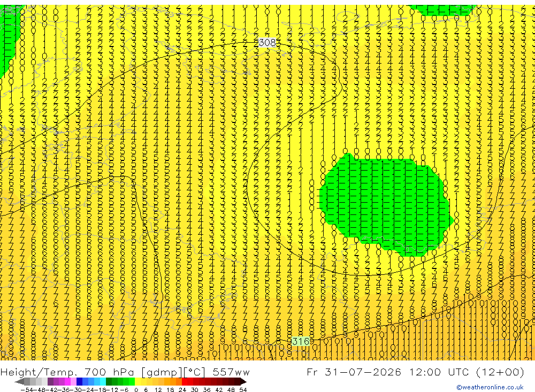Click the 54 value on legend scale
535x392 pixels.
pos(243,390)
